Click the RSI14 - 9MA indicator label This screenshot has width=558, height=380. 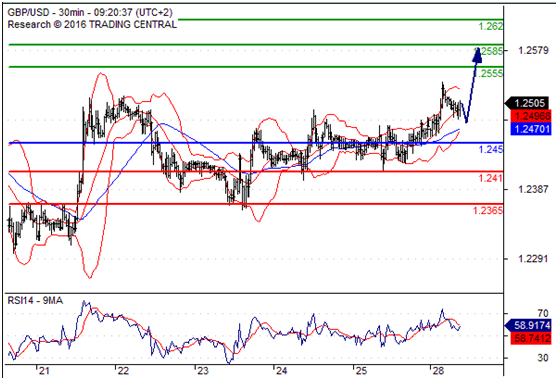[35, 301]
